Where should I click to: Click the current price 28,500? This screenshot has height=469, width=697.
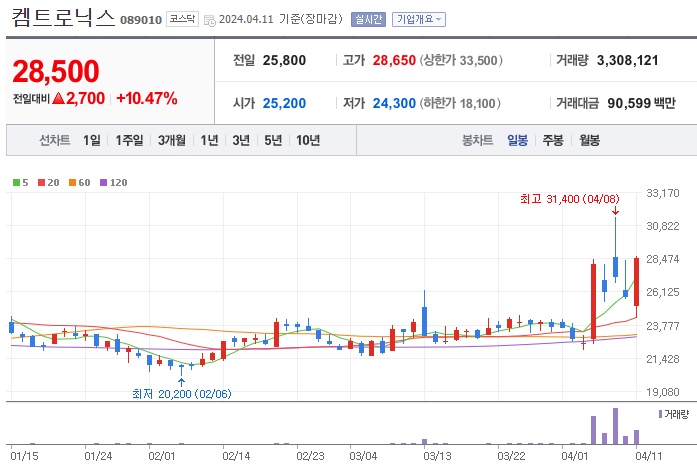(56, 71)
